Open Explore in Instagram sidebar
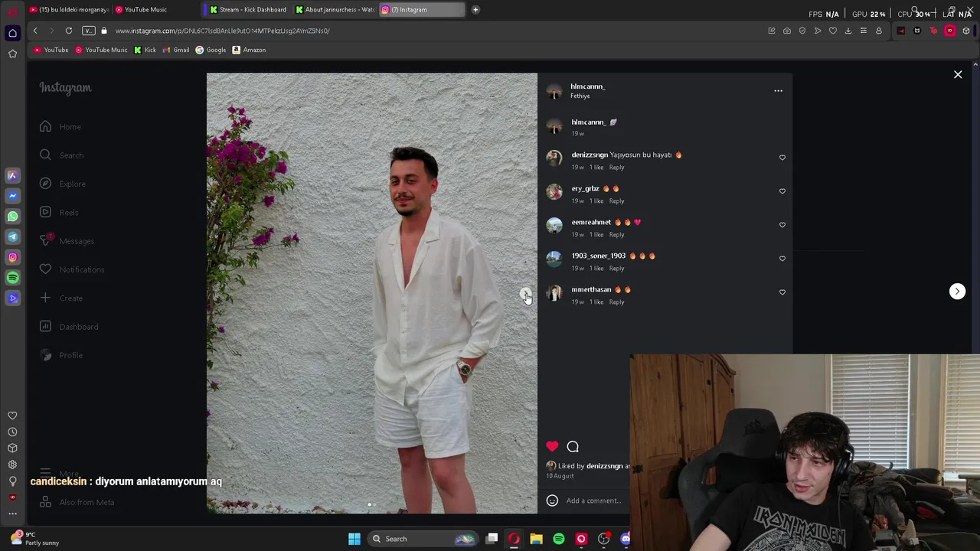The height and width of the screenshot is (551, 980). click(63, 184)
